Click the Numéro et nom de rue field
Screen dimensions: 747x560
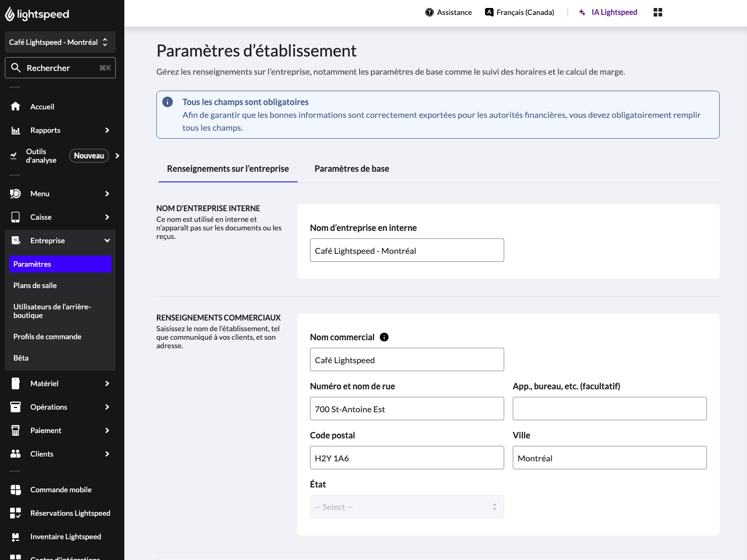click(x=407, y=409)
